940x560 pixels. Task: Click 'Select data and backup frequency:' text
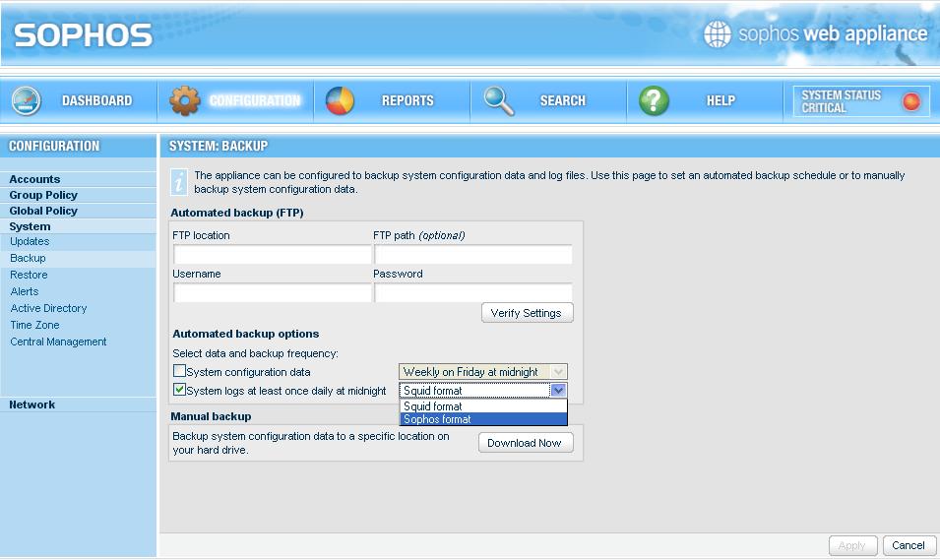255,353
